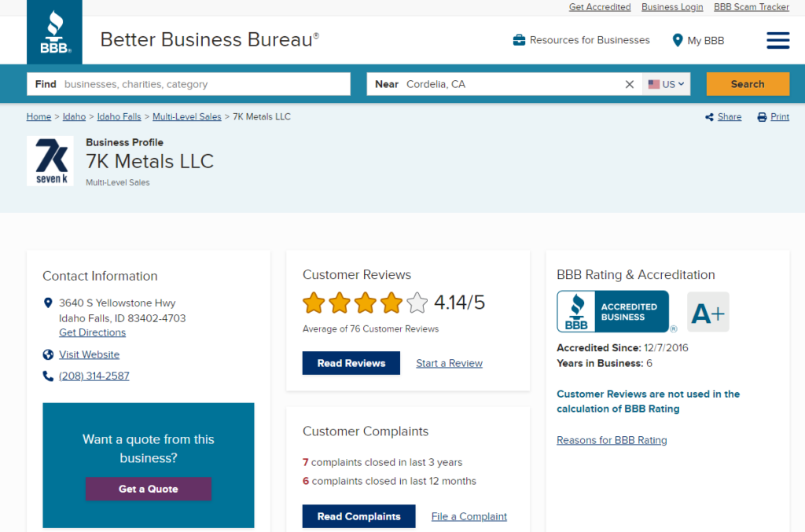Click the BBB Accredited Business seal

[613, 311]
